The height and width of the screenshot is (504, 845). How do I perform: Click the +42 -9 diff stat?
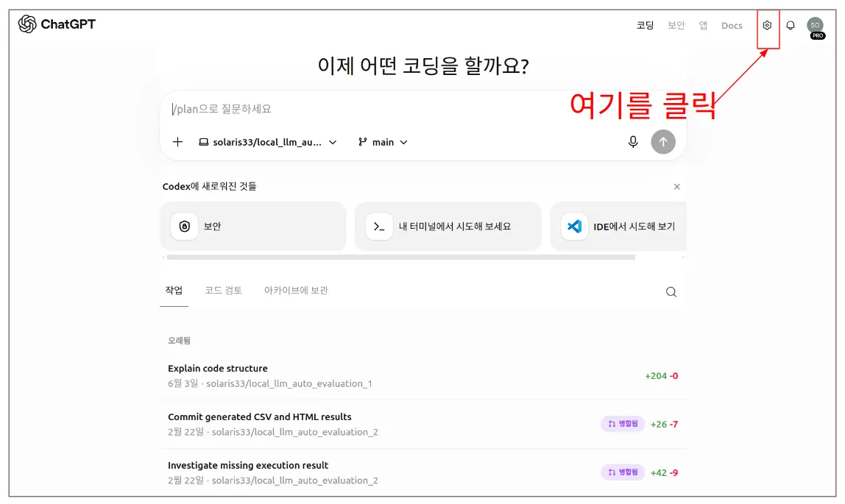[x=664, y=473]
